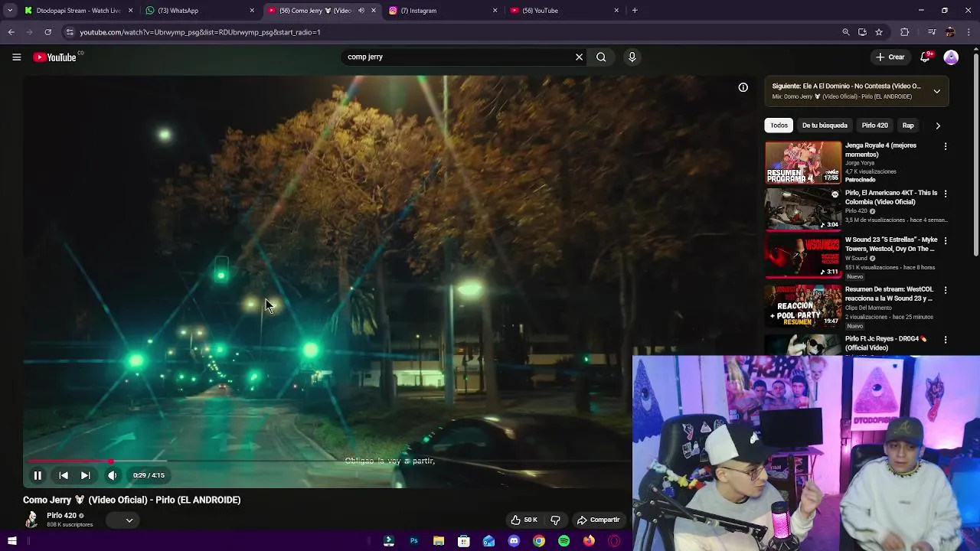Open the YouTube notifications bell
The image size is (980, 551).
point(925,57)
